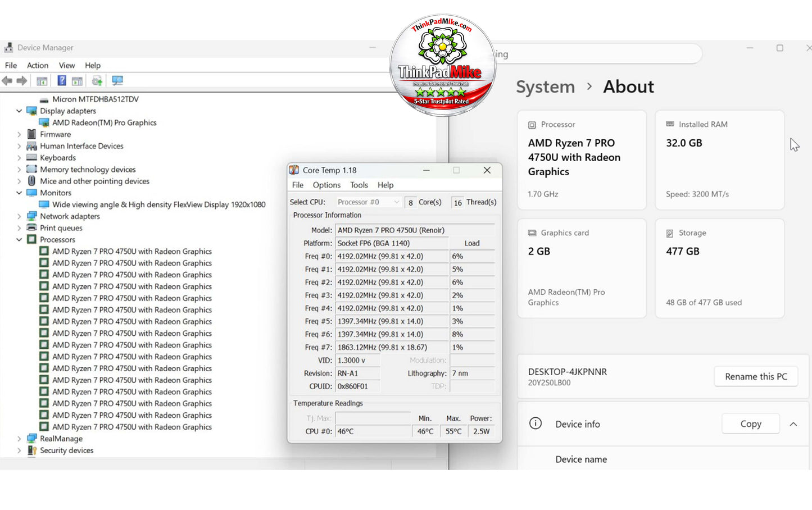
Task: Click Scan for hardware changes monitor icon
Action: coord(117,81)
